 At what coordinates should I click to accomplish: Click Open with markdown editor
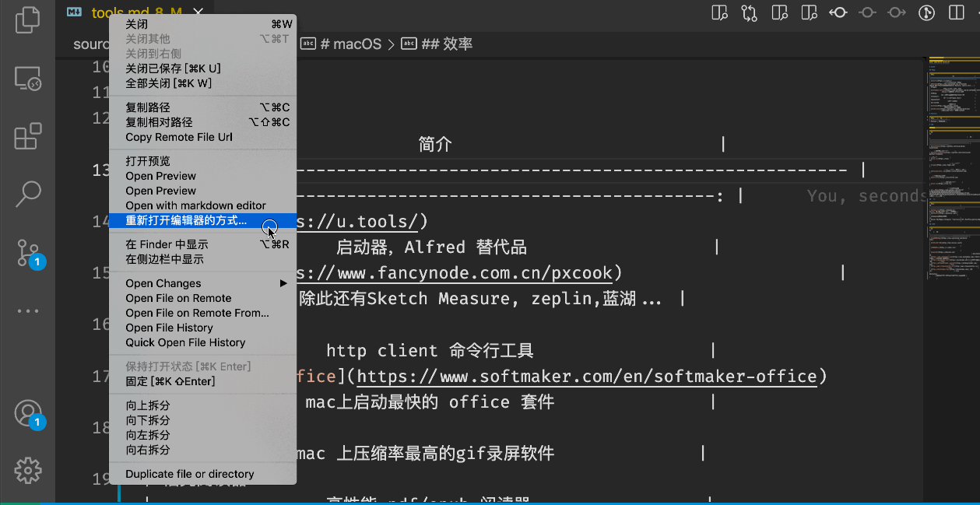pos(202,205)
